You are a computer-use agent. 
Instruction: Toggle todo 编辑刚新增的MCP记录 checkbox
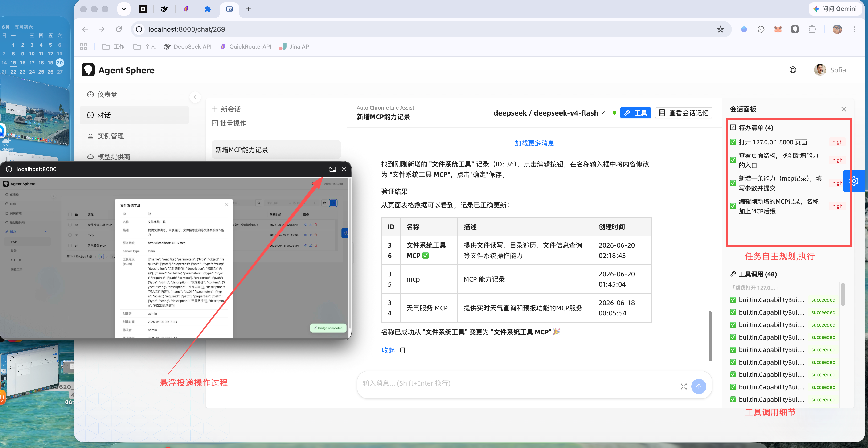(733, 206)
